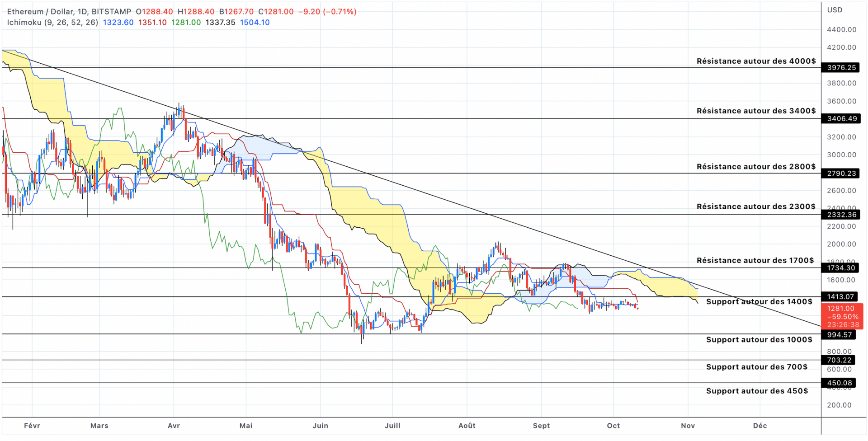The image size is (868, 441).
Task: Select 'Support autour des 1400$' annotation
Action: point(759,301)
